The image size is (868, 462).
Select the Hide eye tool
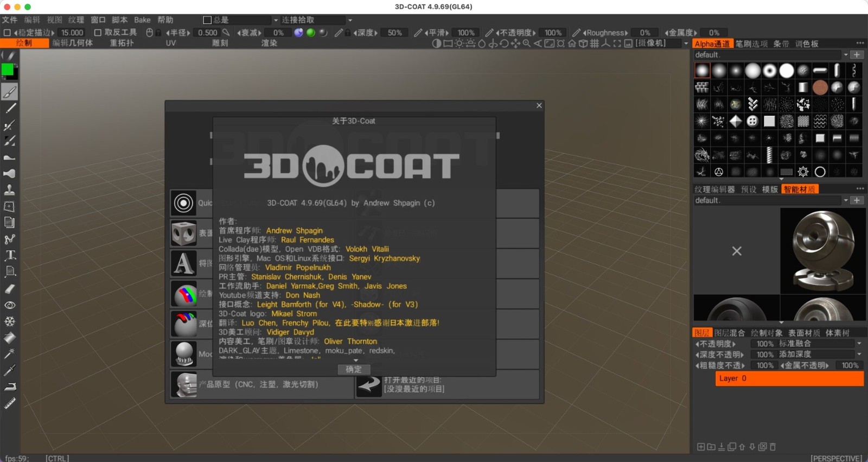tap(10, 305)
